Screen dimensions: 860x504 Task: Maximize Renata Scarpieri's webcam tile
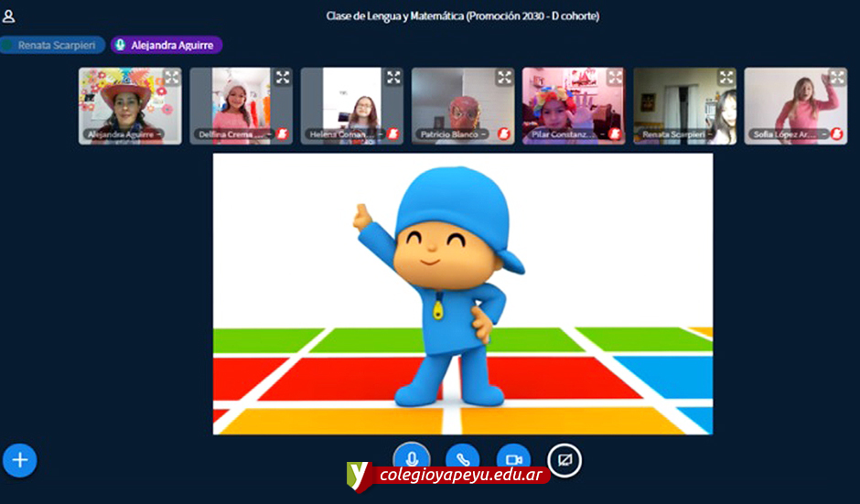coord(726,78)
